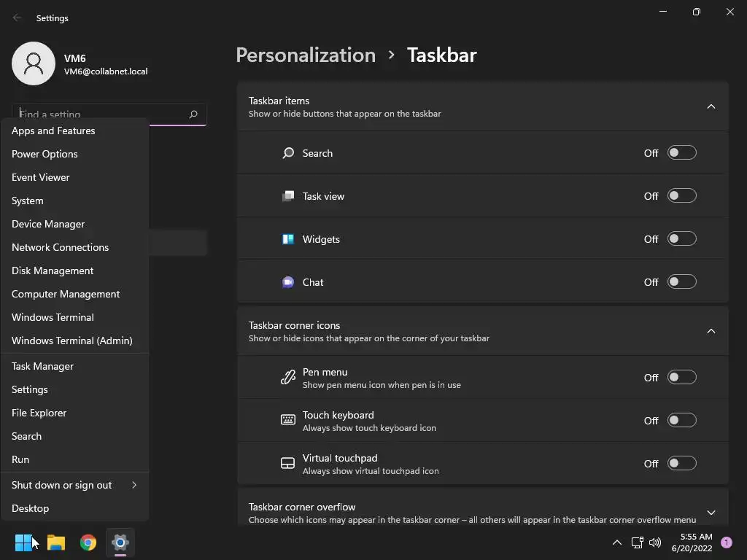Open the notification count badge
Image resolution: width=747 pixels, height=560 pixels.
(727, 542)
